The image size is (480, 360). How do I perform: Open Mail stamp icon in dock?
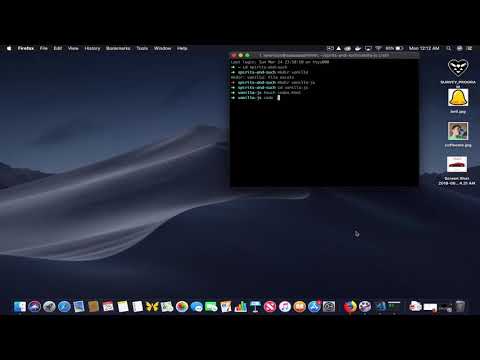click(x=79, y=306)
